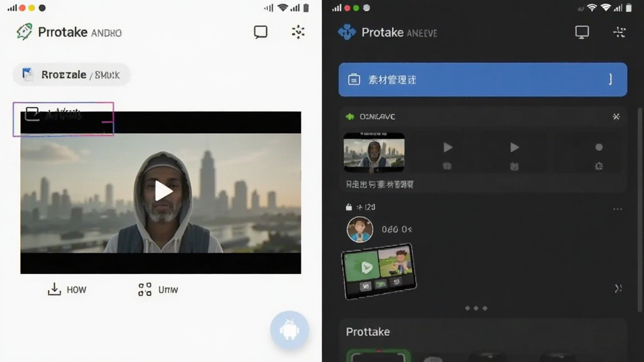Click the Protake clover logo in dark window
The image size is (644, 362).
point(347,32)
